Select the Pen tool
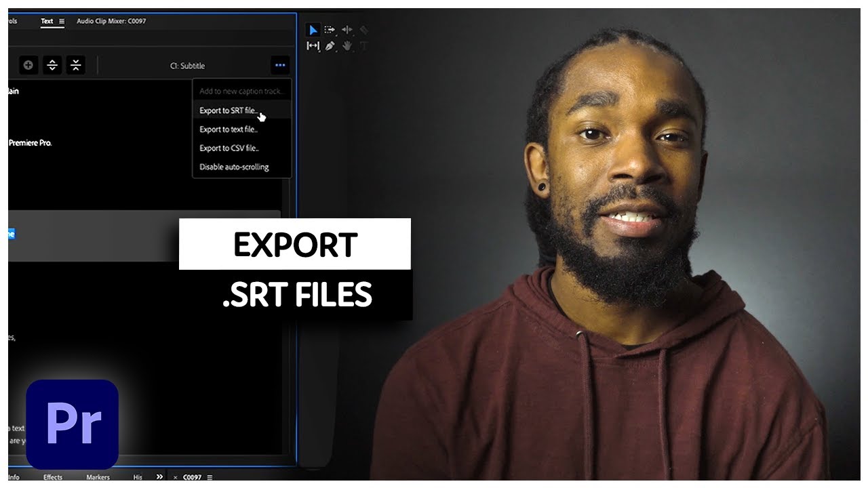The height and width of the screenshot is (488, 868). click(330, 46)
